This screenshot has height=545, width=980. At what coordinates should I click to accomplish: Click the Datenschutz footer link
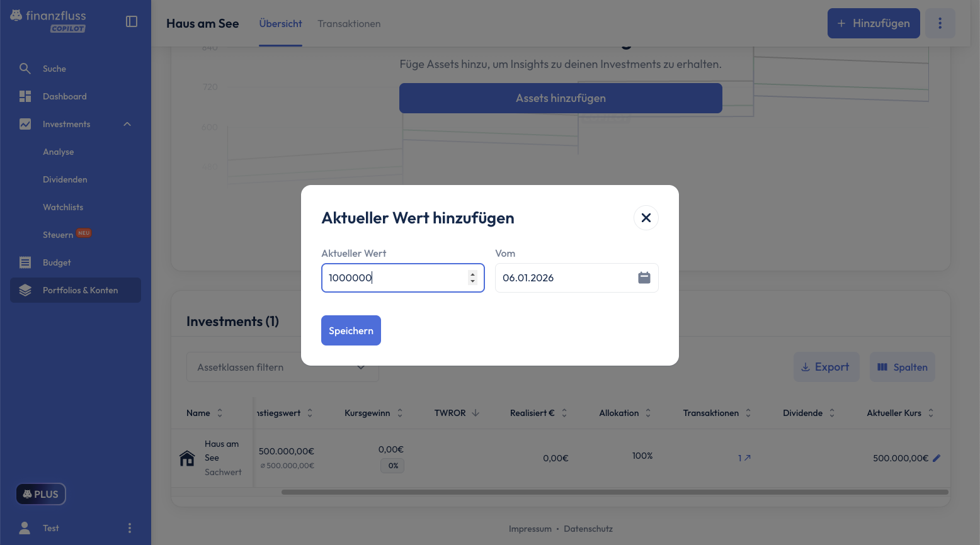(x=588, y=529)
